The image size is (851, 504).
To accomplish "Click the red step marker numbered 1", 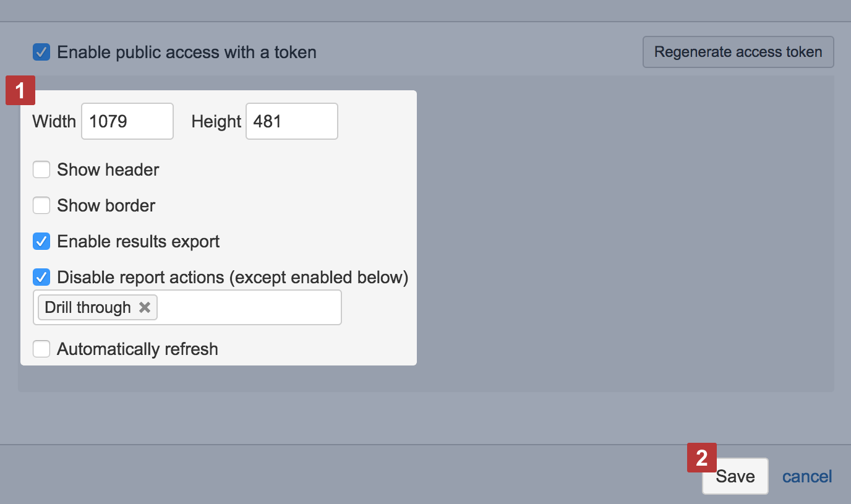I will click(x=20, y=90).
